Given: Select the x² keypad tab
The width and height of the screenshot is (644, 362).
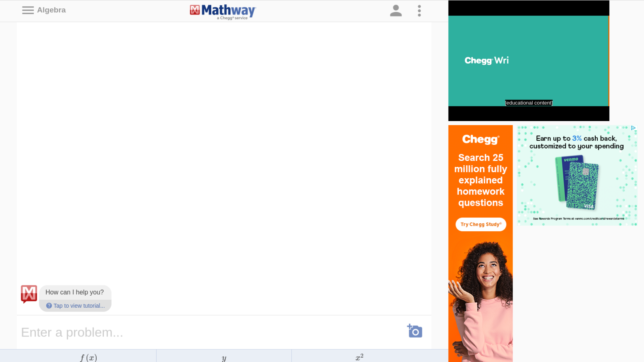Looking at the screenshot, I should pos(360,356).
